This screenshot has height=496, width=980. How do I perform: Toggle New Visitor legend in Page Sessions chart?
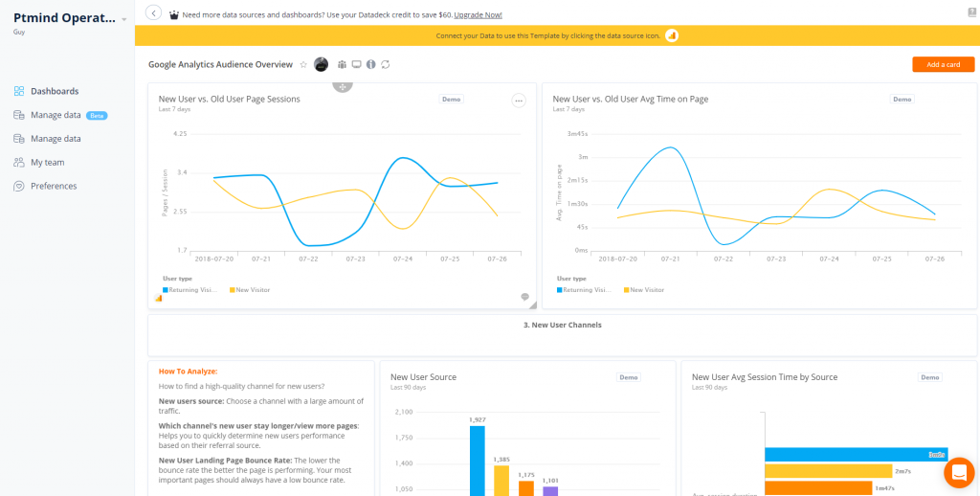pos(250,289)
